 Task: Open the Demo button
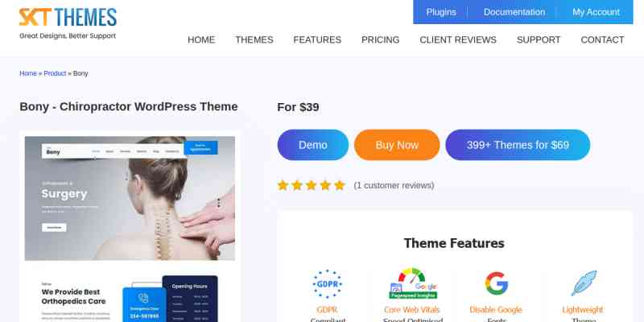[x=313, y=145]
